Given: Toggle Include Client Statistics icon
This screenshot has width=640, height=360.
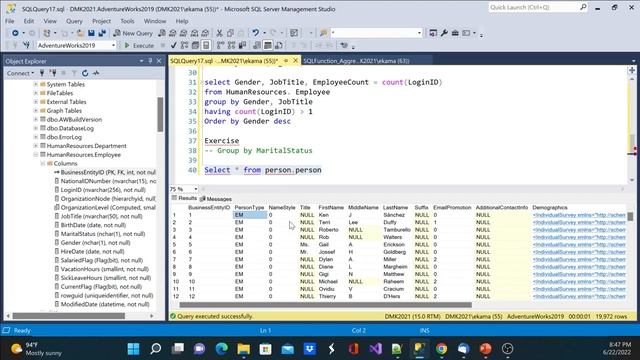Looking at the screenshot, I should (242, 45).
